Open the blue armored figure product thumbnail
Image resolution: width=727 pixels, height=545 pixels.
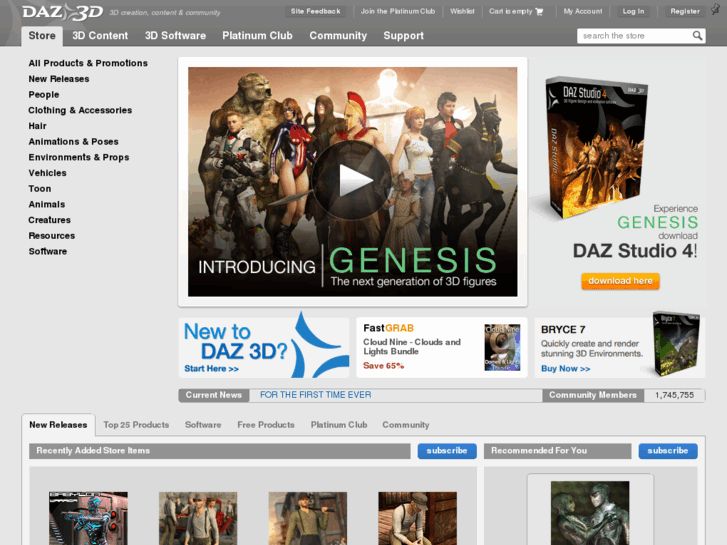tap(88, 519)
